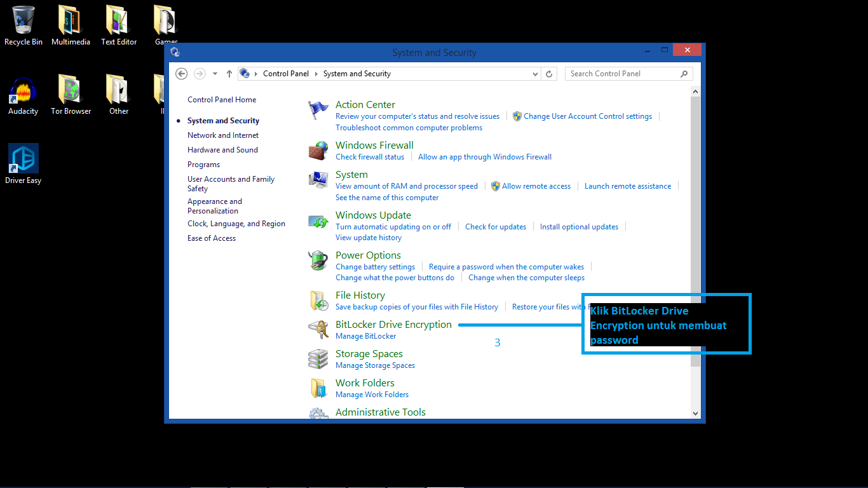Screen dimensions: 868x488
Task: Click Manage BitLocker
Action: tap(365, 336)
